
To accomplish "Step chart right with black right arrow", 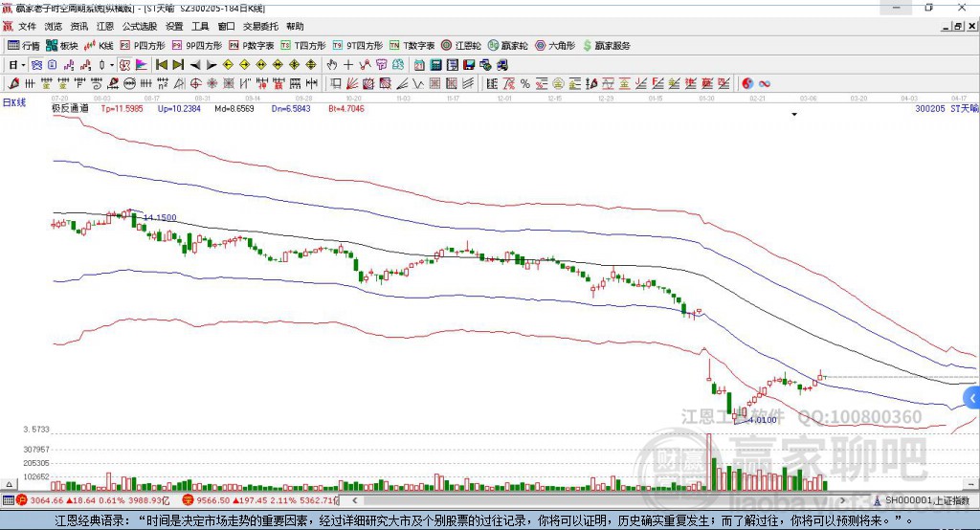I will 212,65.
